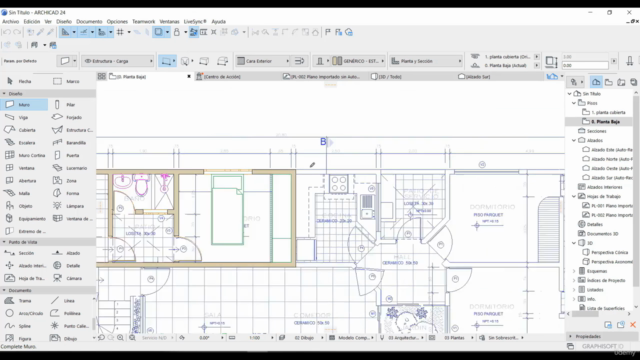The width and height of the screenshot is (640, 360).
Task: Open the Teamwork menu
Action: tap(143, 22)
